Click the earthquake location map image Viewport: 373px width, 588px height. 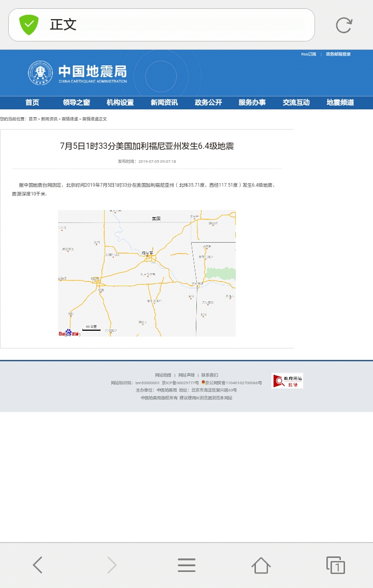point(147,273)
